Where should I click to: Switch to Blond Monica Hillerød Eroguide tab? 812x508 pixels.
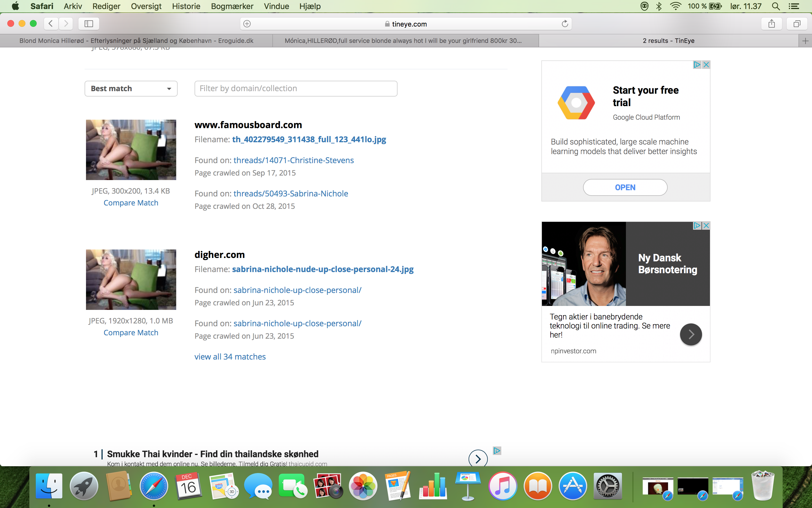point(136,41)
